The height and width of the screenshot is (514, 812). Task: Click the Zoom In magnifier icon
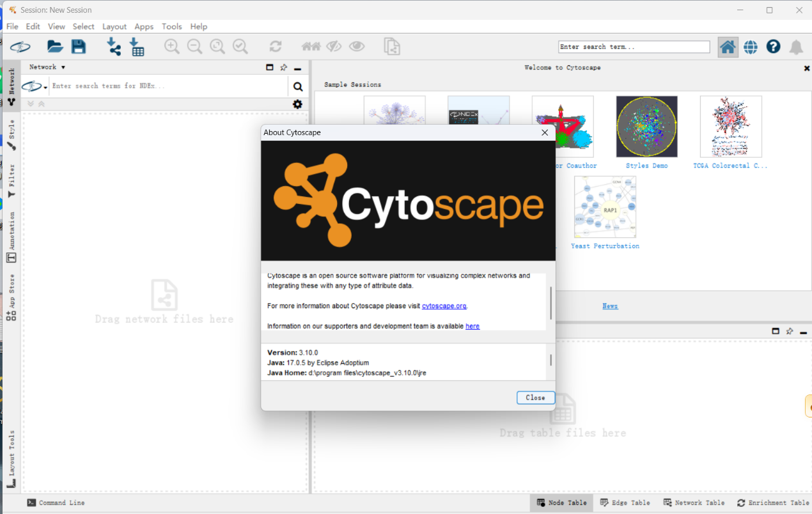171,47
